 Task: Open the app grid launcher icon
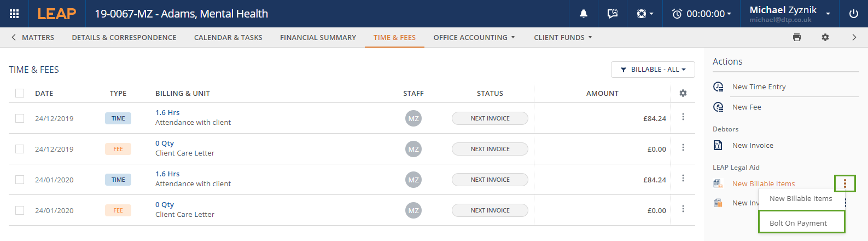tap(14, 14)
